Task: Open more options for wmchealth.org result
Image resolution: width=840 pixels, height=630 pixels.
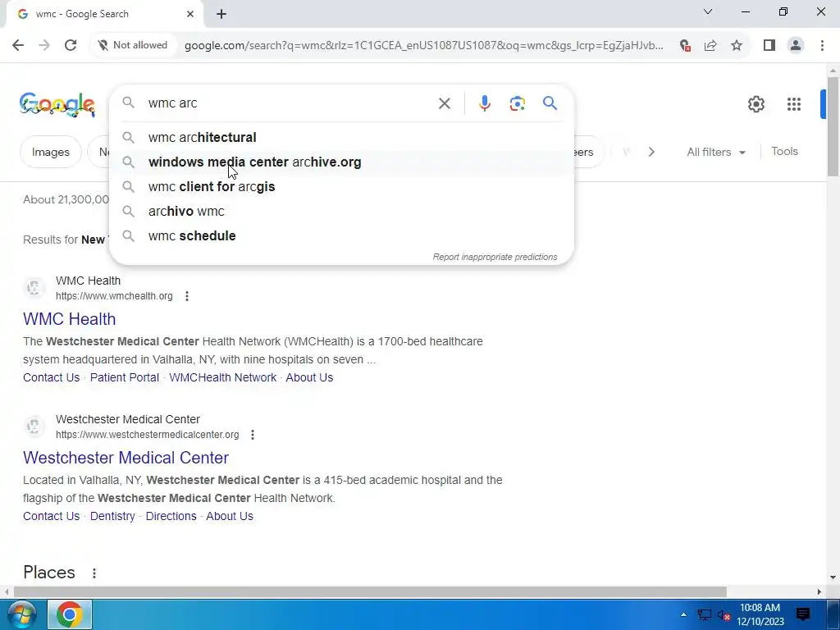Action: coord(186,296)
